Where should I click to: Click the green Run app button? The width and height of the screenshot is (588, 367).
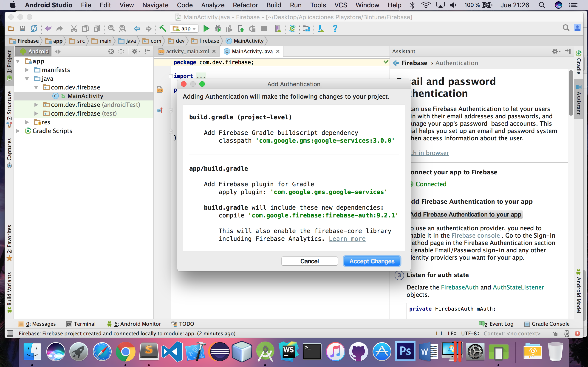coord(206,29)
